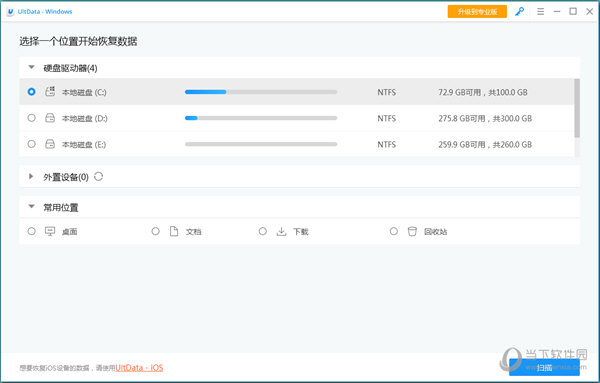Select the 本地磁盘 (E:) radio button
Screen dimensions: 600x383
[31, 144]
